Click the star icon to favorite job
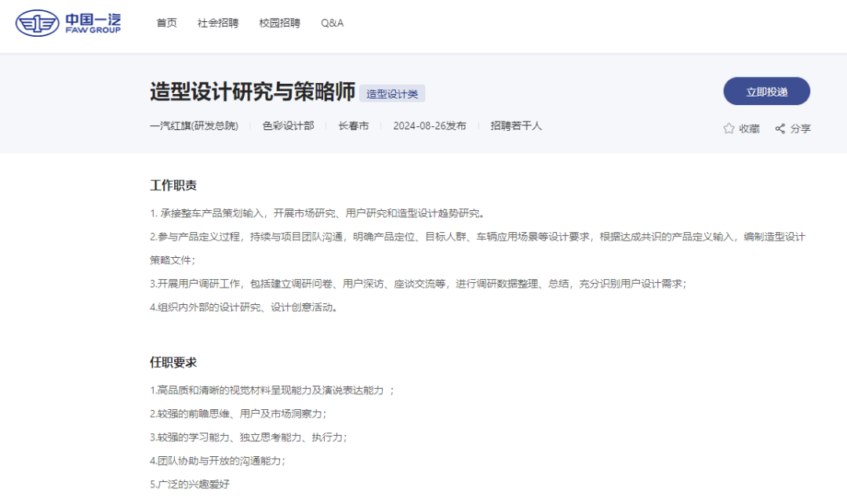The image size is (847, 504). (729, 129)
